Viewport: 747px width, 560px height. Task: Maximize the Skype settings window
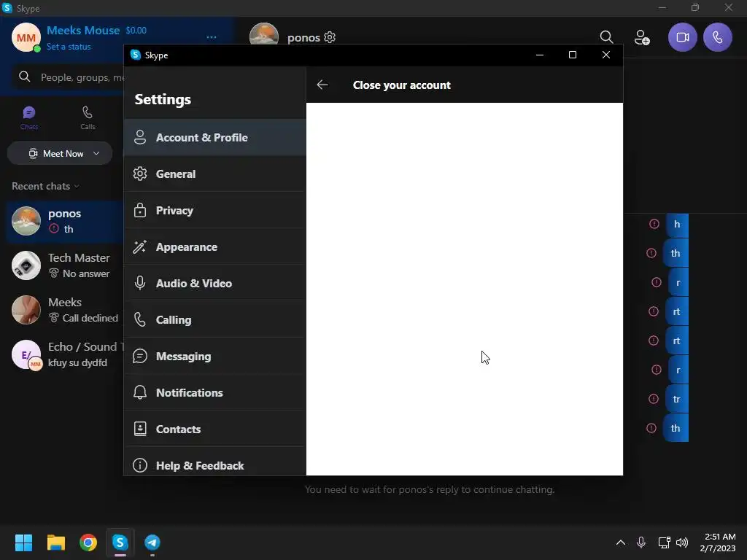573,55
